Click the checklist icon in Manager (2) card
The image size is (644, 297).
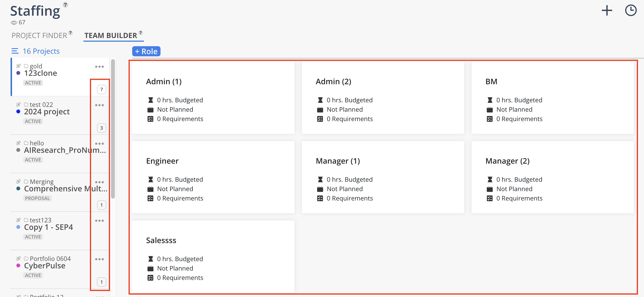point(490,198)
